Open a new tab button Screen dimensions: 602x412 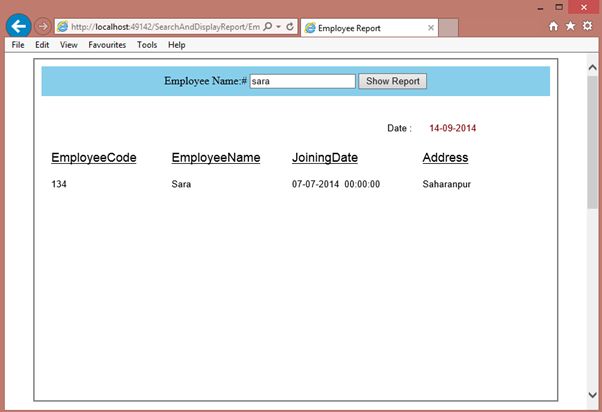[x=448, y=27]
